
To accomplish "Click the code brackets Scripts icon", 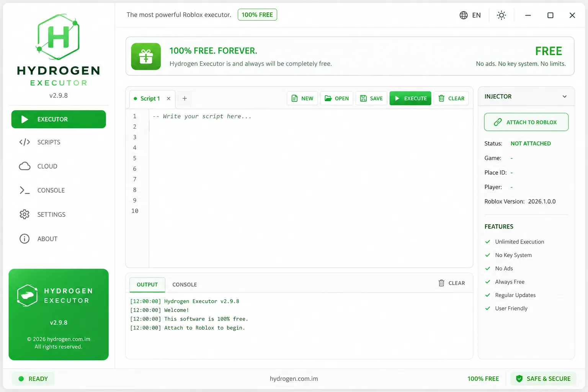I will pyautogui.click(x=24, y=142).
